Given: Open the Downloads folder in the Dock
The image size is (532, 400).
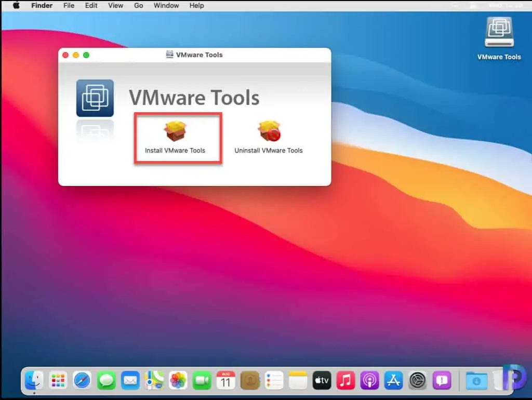Looking at the screenshot, I should [477, 380].
